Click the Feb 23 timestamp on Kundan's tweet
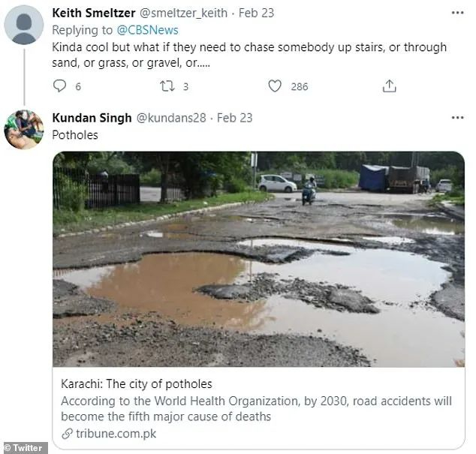This screenshot has height=454, width=476. coord(234,118)
